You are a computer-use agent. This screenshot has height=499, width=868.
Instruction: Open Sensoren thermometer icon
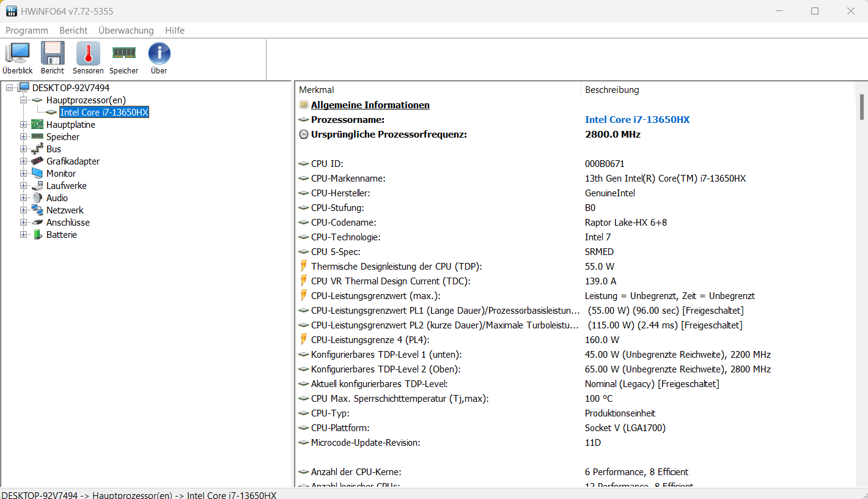[88, 54]
